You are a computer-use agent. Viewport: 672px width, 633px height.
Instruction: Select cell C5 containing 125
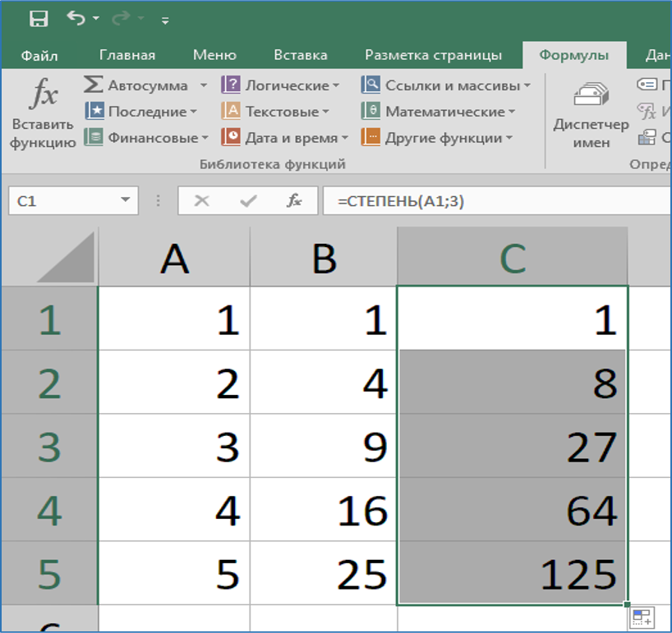[x=513, y=572]
